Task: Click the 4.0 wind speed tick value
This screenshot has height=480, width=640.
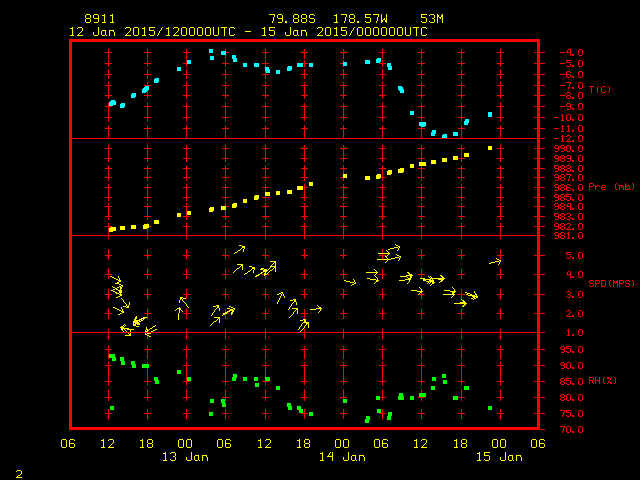Action: (574, 275)
